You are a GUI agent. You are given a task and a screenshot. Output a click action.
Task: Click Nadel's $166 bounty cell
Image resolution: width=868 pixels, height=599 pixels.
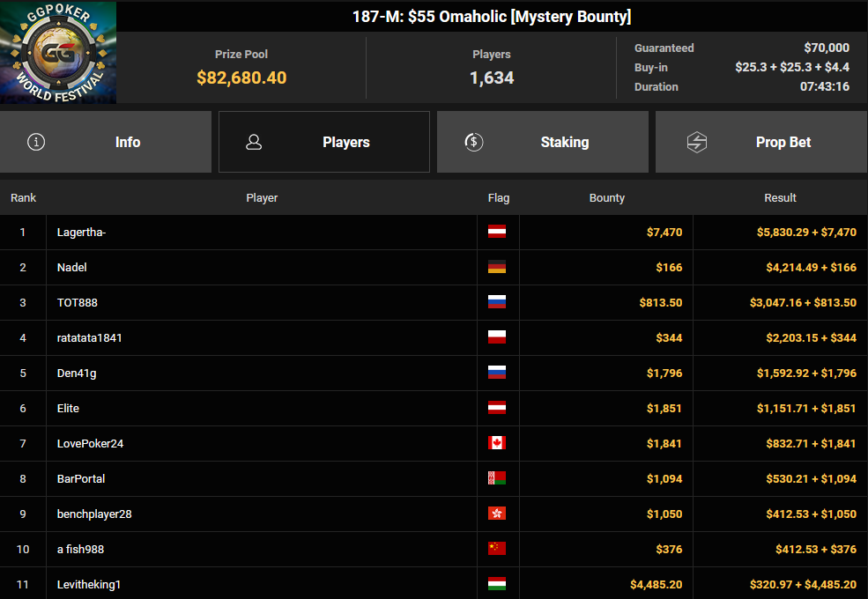[x=606, y=268]
